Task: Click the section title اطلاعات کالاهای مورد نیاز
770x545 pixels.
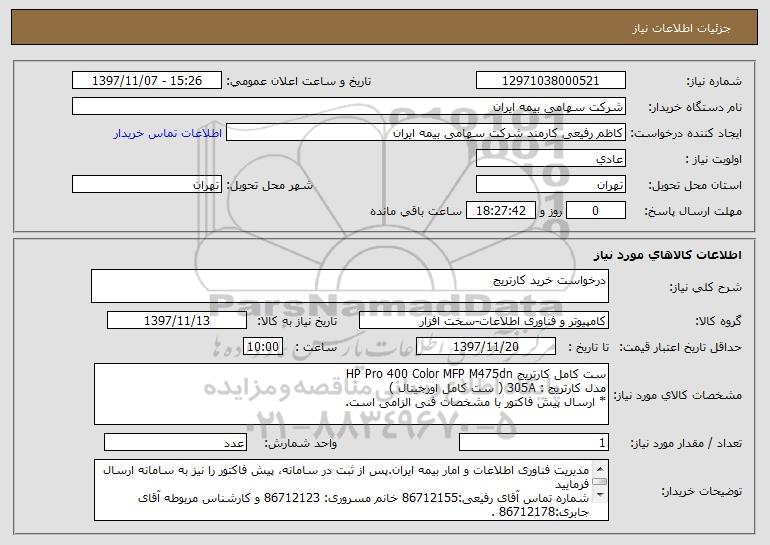Action: pos(667,255)
